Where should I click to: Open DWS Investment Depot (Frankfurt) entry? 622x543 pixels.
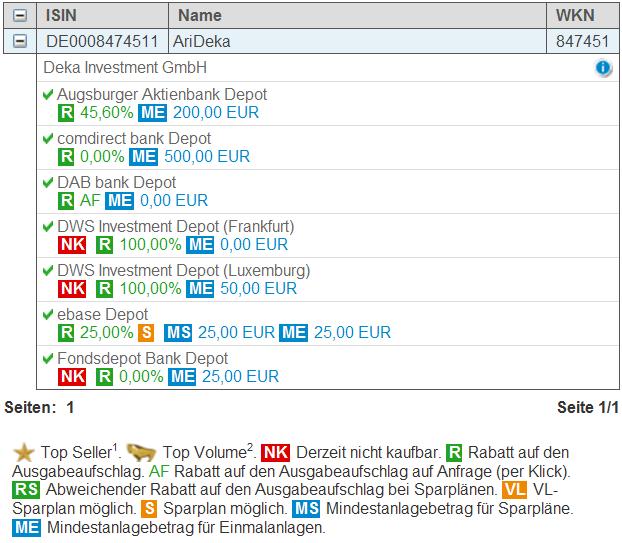(x=176, y=227)
